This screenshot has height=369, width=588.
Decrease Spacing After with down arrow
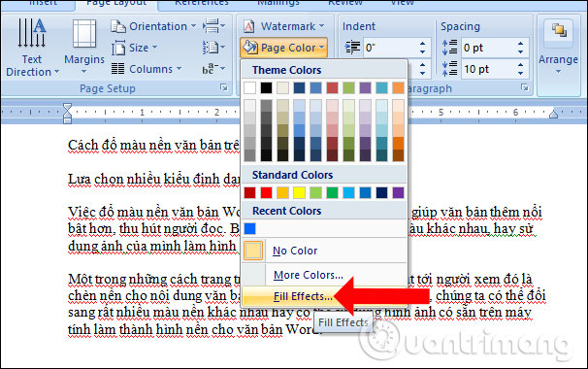[x=520, y=73]
